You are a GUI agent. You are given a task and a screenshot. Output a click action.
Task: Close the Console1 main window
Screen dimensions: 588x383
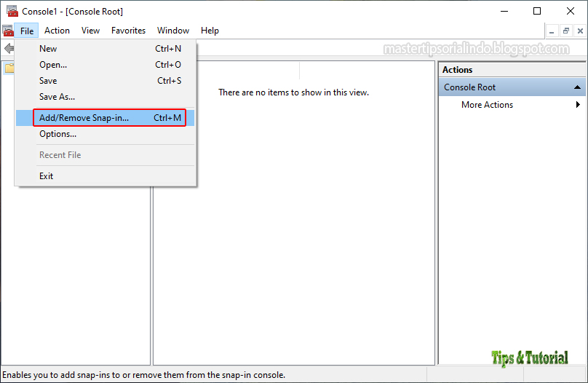[571, 11]
